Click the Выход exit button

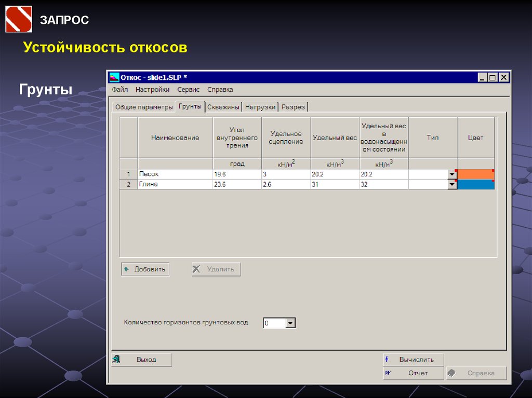point(142,360)
